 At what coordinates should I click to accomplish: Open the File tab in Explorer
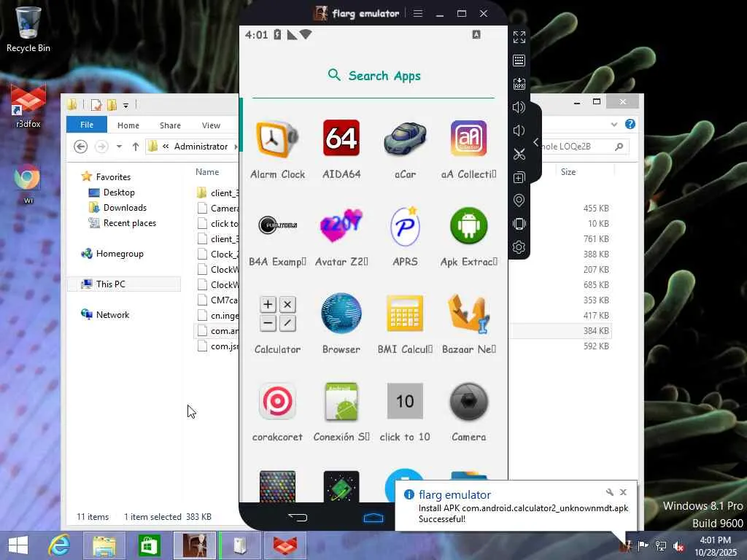87,125
